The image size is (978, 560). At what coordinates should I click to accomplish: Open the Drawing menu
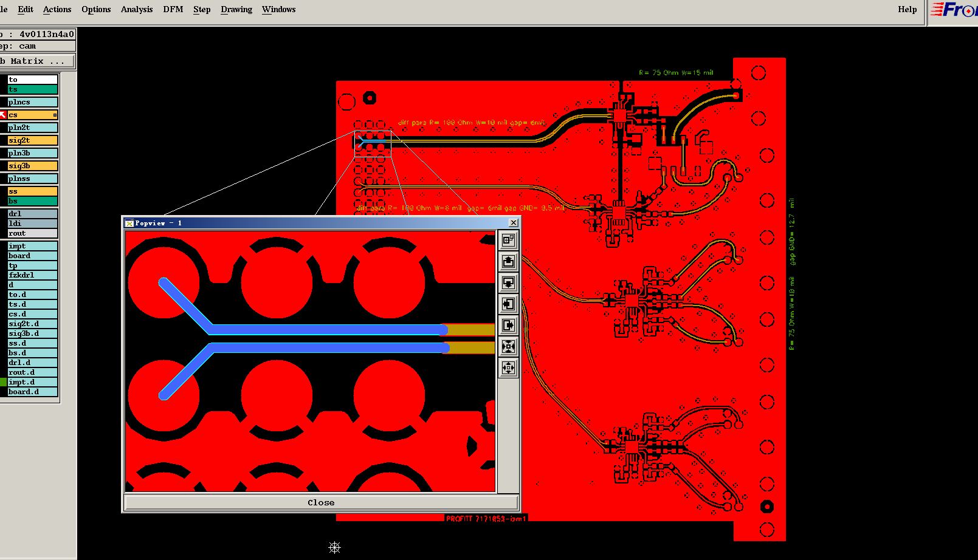pos(236,9)
